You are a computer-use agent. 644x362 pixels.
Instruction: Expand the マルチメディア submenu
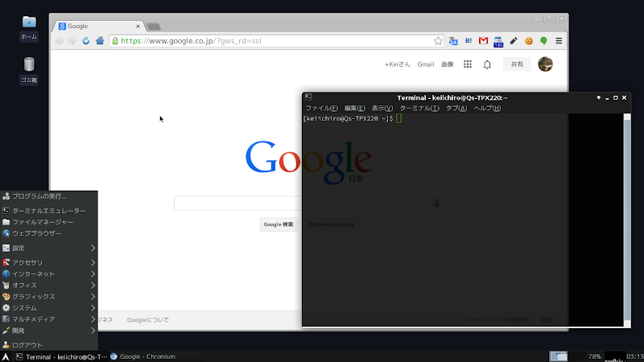(x=49, y=319)
